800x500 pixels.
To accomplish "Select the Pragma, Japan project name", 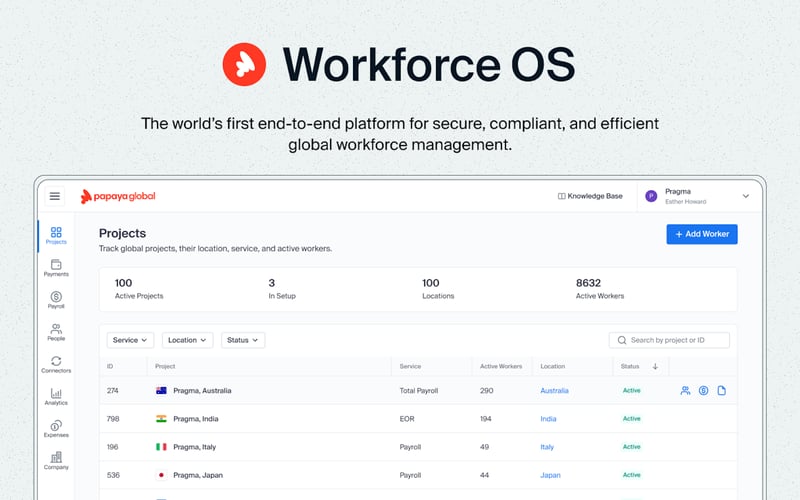I will 198,475.
